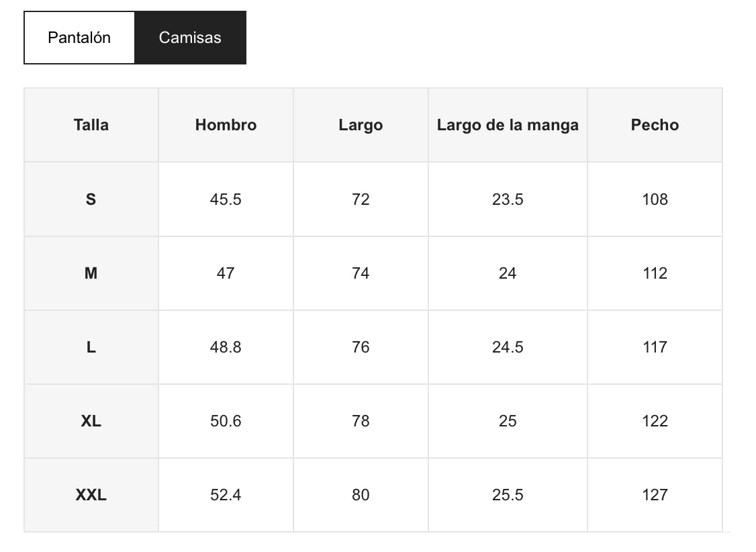Click the Talla column header
The height and width of the screenshot is (552, 756).
point(91,125)
